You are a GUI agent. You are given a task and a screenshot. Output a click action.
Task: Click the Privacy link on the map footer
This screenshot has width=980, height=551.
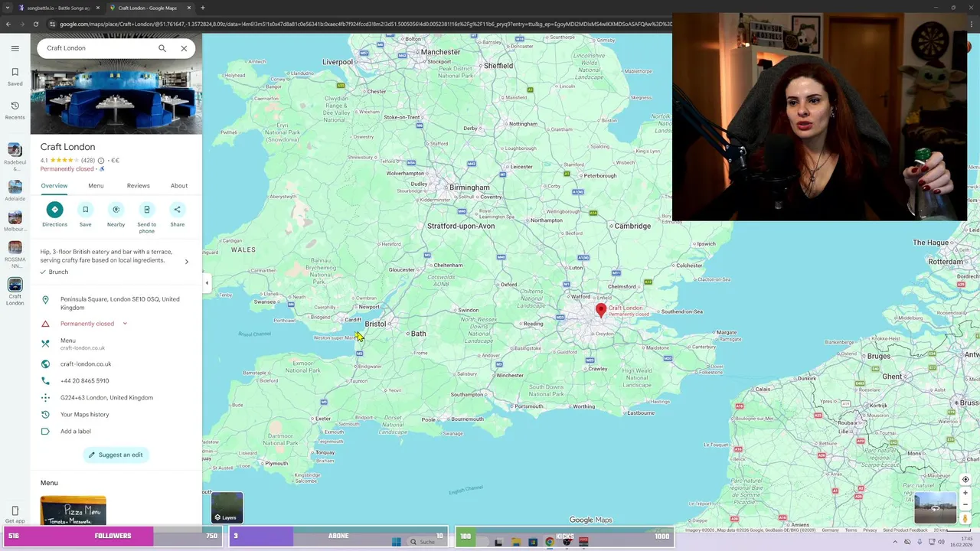click(x=870, y=530)
